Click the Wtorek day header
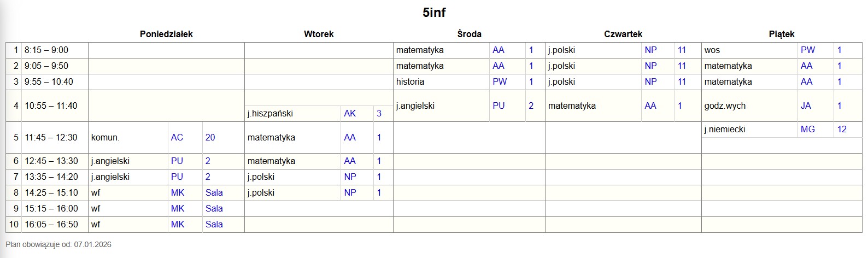 319,34
